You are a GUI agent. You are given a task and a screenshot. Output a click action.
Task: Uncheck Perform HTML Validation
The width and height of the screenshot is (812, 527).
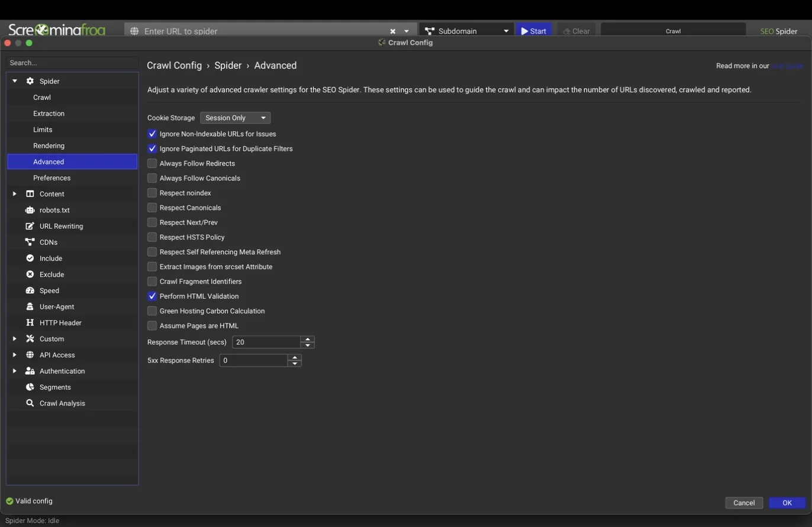coord(152,296)
